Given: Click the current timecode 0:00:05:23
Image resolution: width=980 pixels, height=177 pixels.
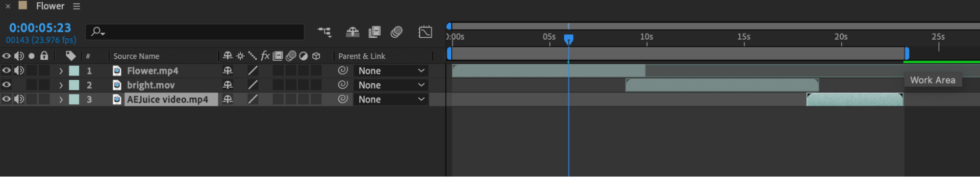Looking at the screenshot, I should tap(40, 28).
